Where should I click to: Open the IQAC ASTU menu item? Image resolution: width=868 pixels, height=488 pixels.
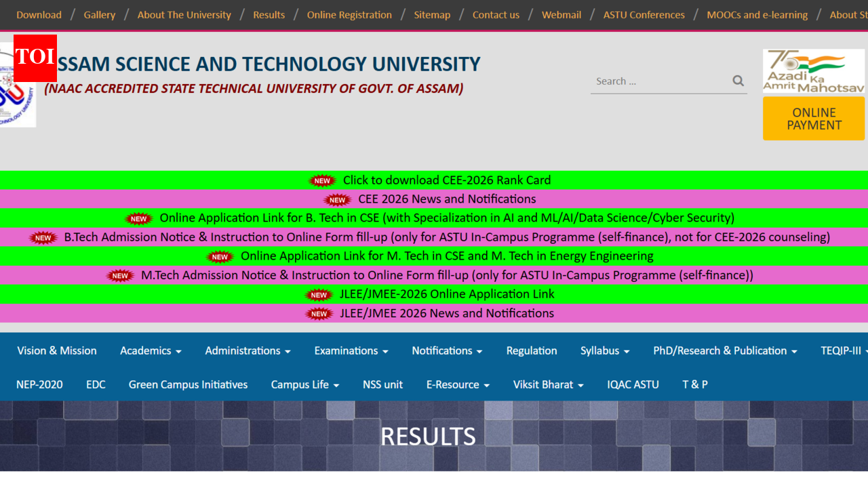pyautogui.click(x=633, y=384)
